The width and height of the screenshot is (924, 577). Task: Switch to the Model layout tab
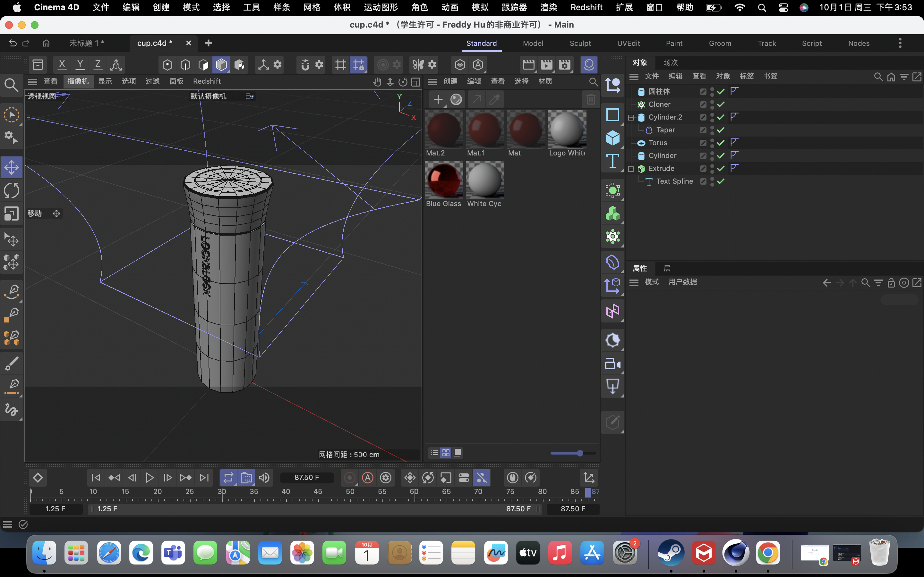(x=533, y=43)
